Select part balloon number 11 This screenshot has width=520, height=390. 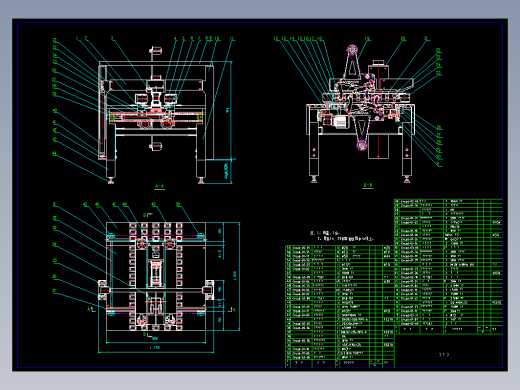click(232, 39)
